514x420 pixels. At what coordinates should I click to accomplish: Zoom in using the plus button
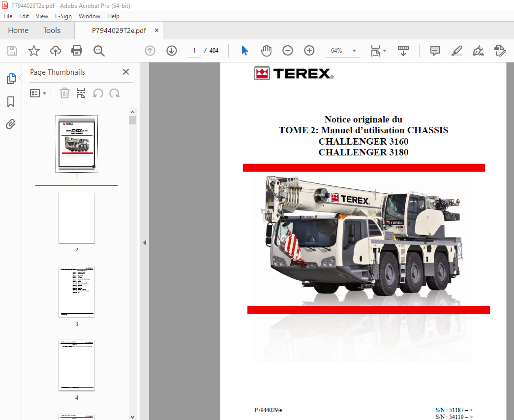(309, 51)
